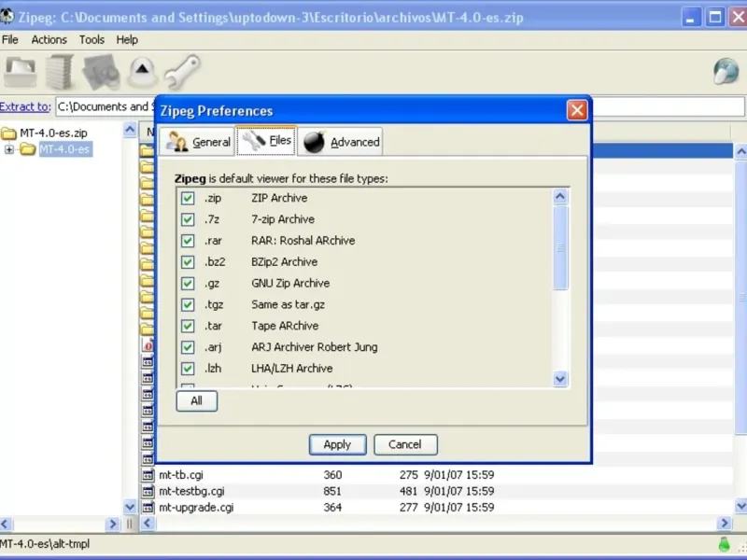The height and width of the screenshot is (560, 747).
Task: Click file icon beside mt-upgrade.cgi
Action: 148,507
